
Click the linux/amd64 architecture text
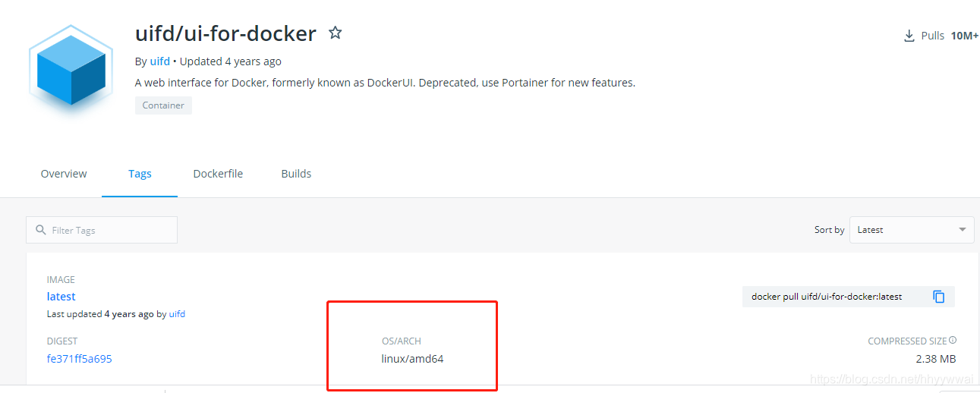click(412, 359)
